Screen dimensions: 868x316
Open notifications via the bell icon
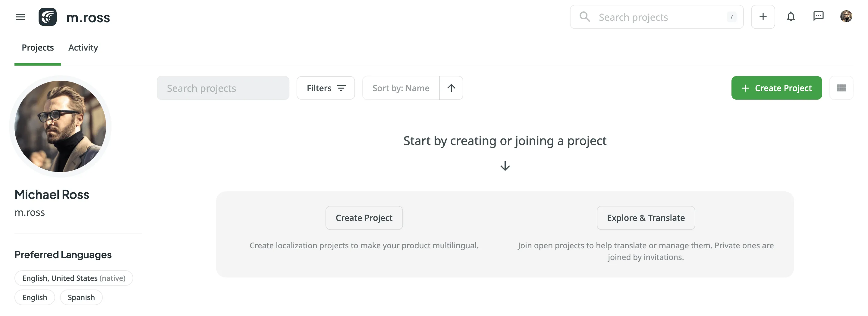point(791,17)
